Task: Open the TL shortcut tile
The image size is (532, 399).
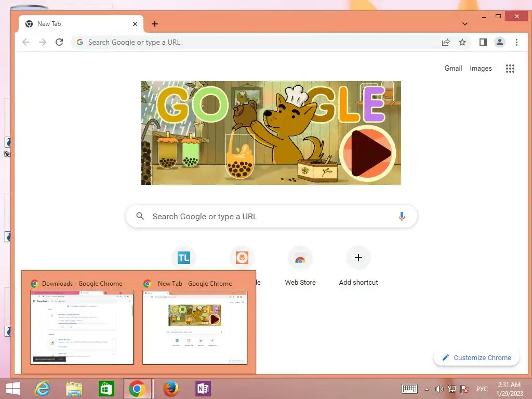Action: click(183, 258)
